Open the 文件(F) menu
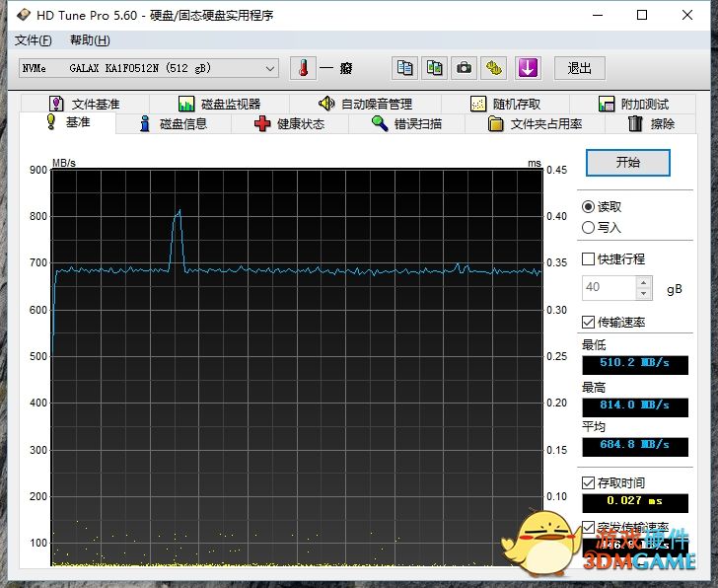Viewport: 718px width, 588px height. [x=33, y=40]
